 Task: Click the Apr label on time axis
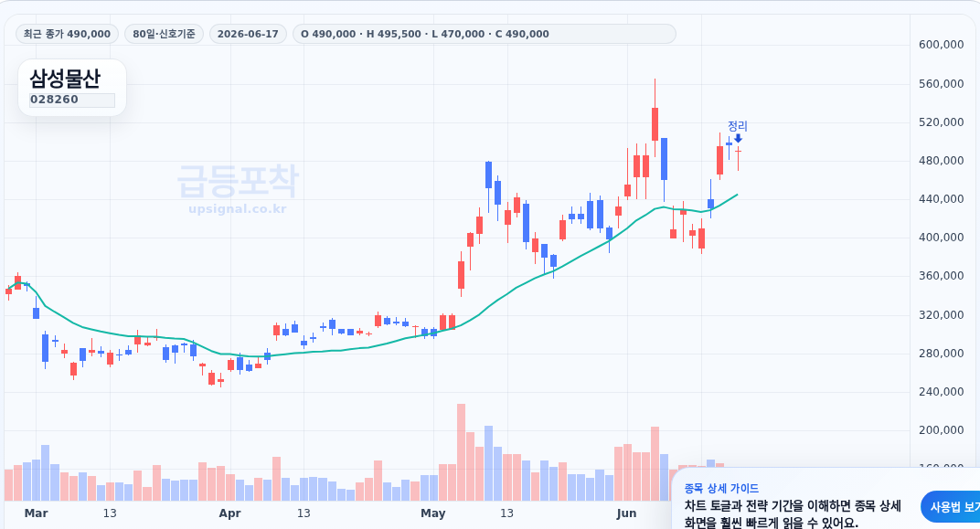coord(229,513)
